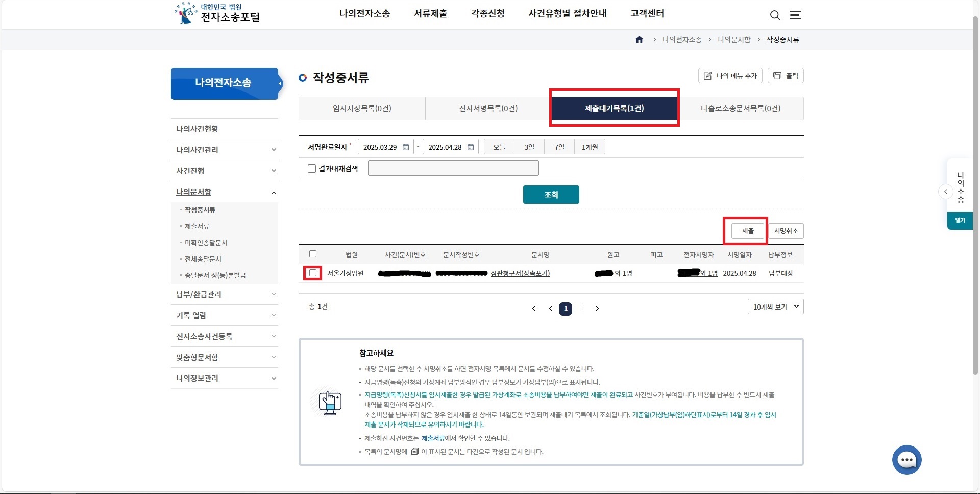Open the chat support bubble icon
980x494 pixels.
[x=906, y=459]
